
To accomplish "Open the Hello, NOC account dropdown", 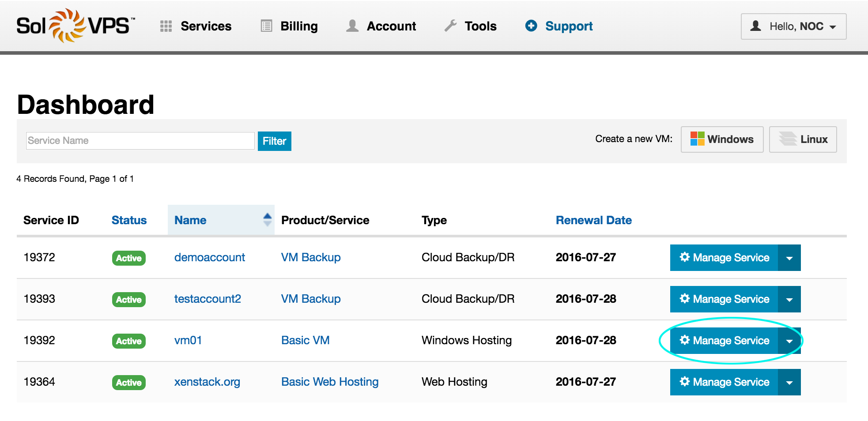I will click(793, 26).
